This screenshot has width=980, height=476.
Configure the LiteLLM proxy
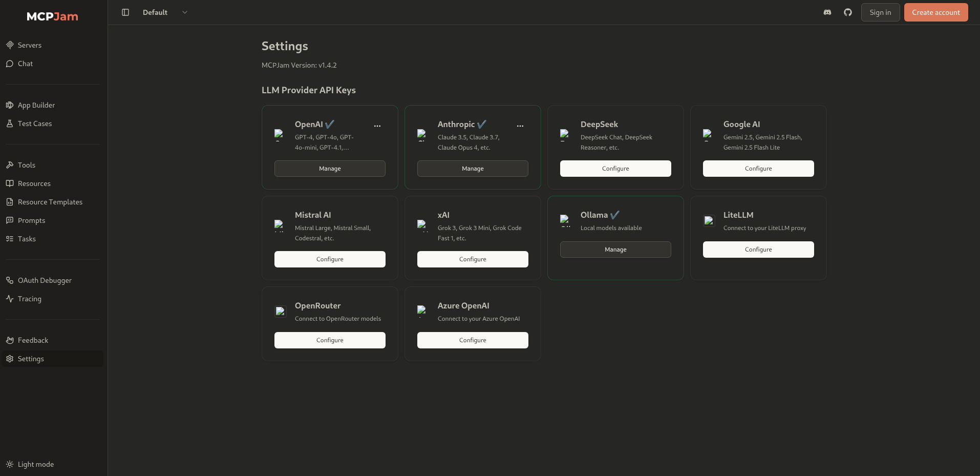coord(758,250)
